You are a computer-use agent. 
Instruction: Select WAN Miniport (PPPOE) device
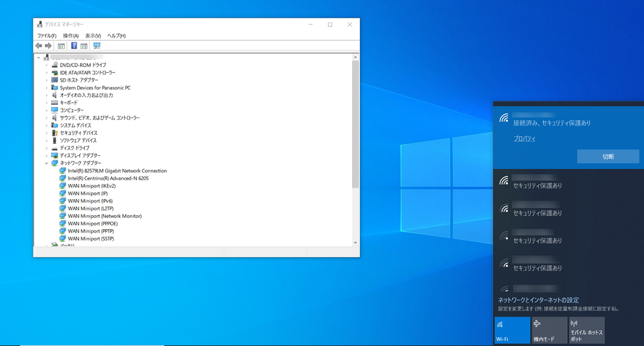tap(91, 223)
